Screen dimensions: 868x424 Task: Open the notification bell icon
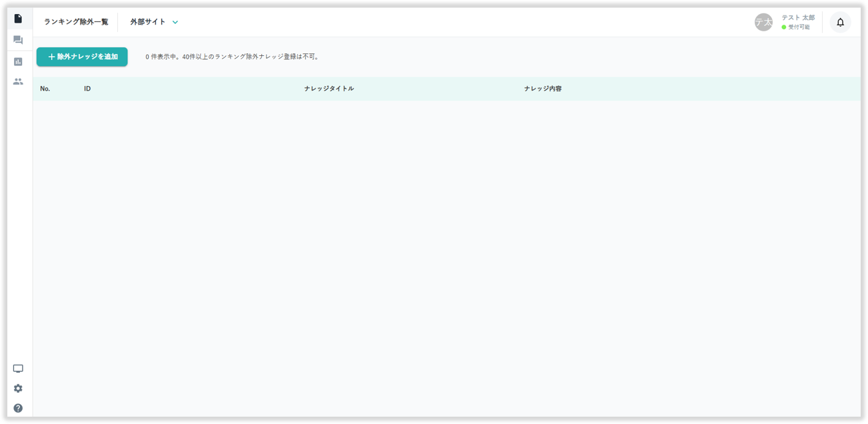click(x=840, y=22)
